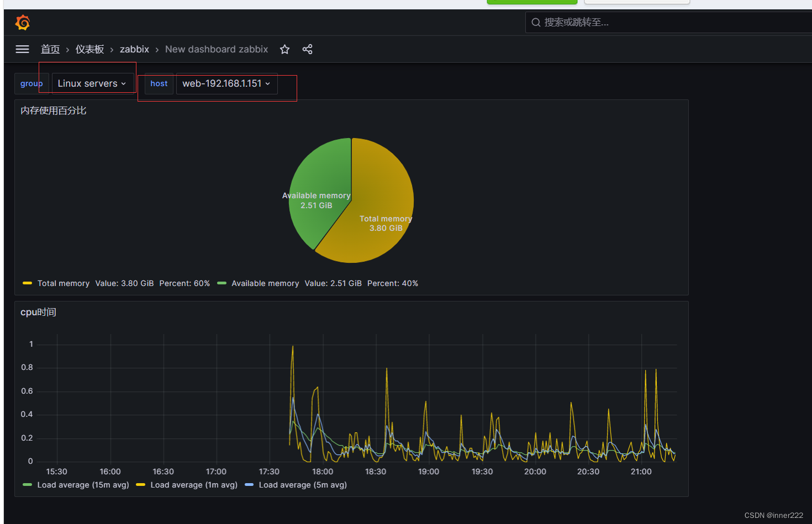
Task: Click green Available memory legend color swatch
Action: 222,283
